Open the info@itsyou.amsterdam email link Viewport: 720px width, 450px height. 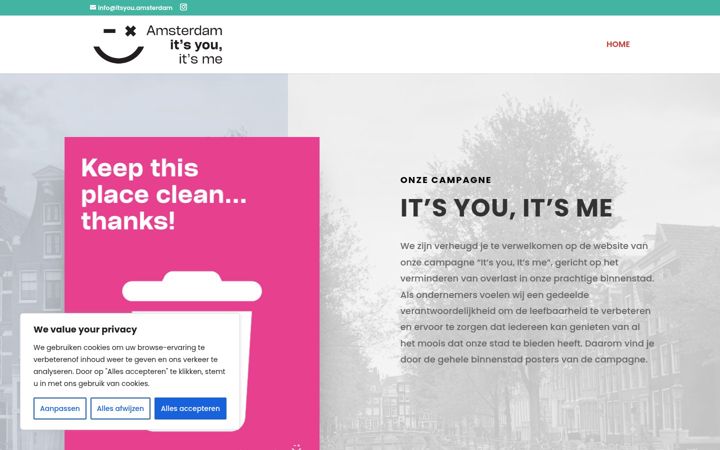pyautogui.click(x=135, y=8)
